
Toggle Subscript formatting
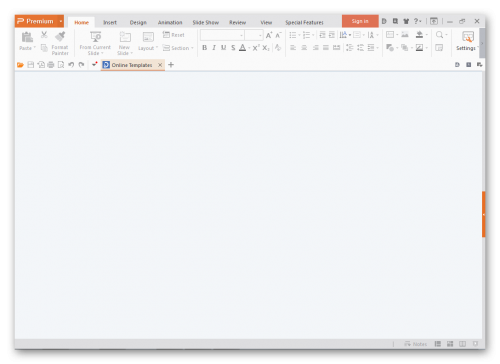tap(266, 48)
